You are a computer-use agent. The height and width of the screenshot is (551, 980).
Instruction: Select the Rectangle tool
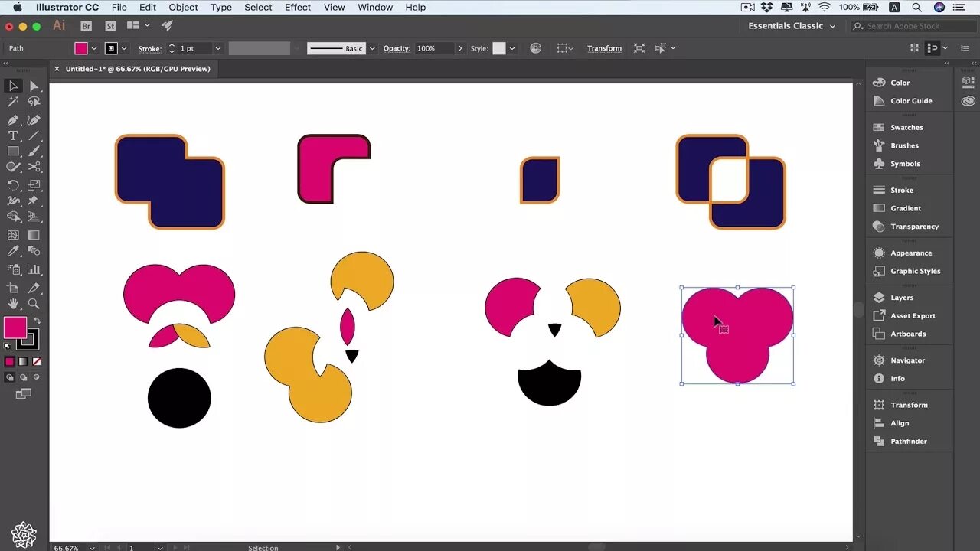(x=13, y=152)
